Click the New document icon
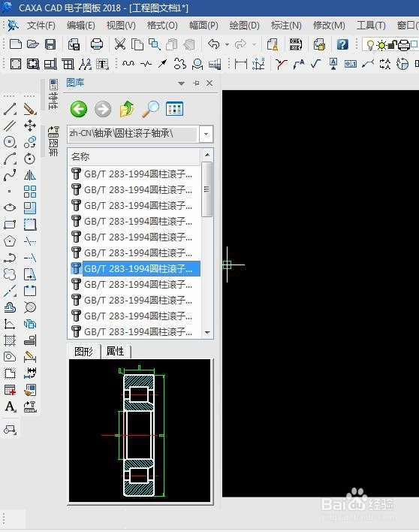This screenshot has width=419, height=532. click(x=16, y=44)
